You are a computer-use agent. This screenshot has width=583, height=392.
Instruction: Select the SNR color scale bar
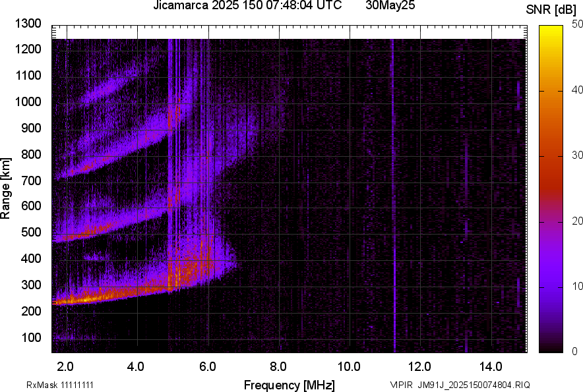coord(551,189)
